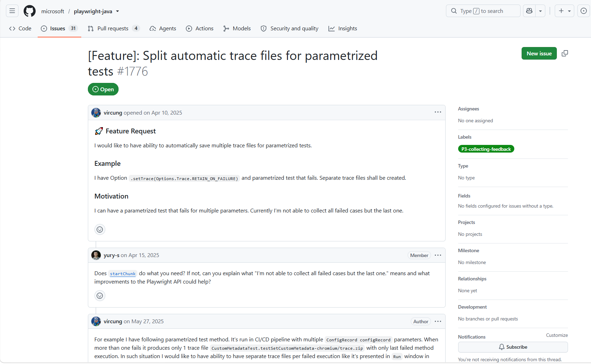Open the Agents tab

[x=163, y=29]
